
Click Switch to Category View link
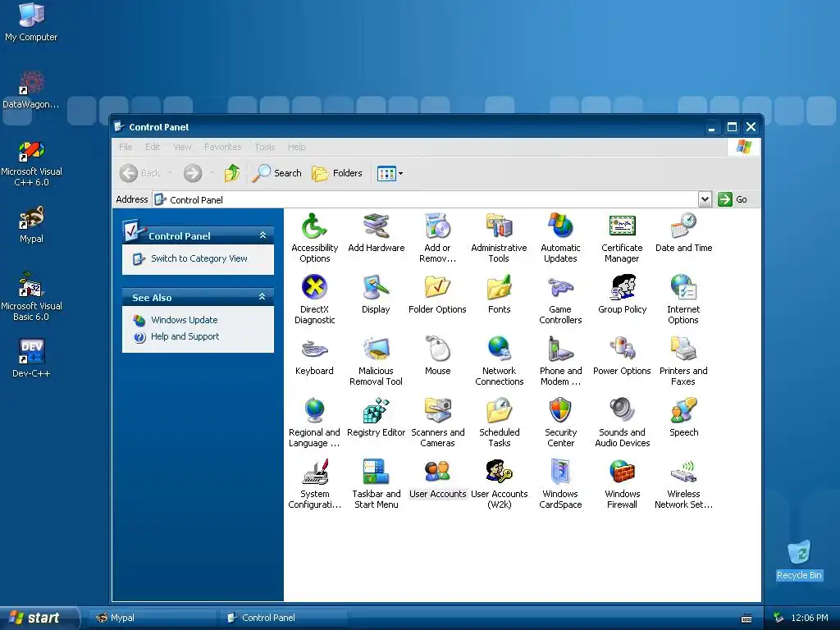(x=199, y=258)
